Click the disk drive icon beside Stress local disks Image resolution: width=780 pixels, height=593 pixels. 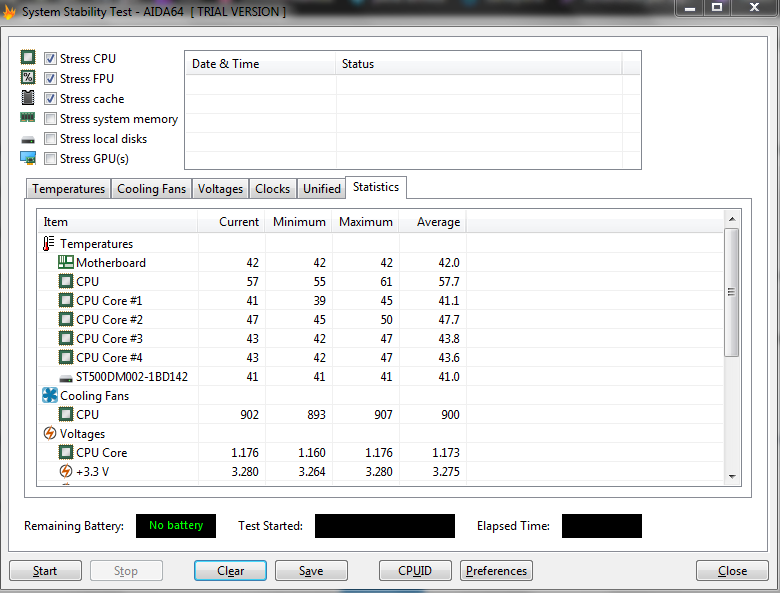pos(28,140)
